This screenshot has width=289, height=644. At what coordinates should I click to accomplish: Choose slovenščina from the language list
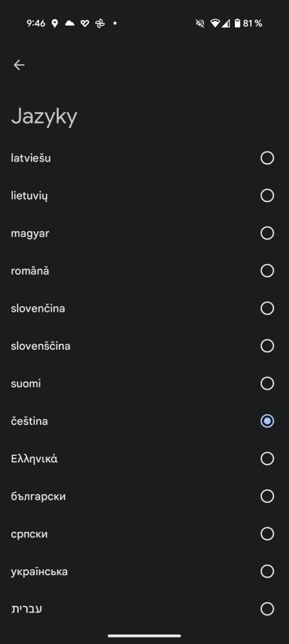[x=144, y=346]
